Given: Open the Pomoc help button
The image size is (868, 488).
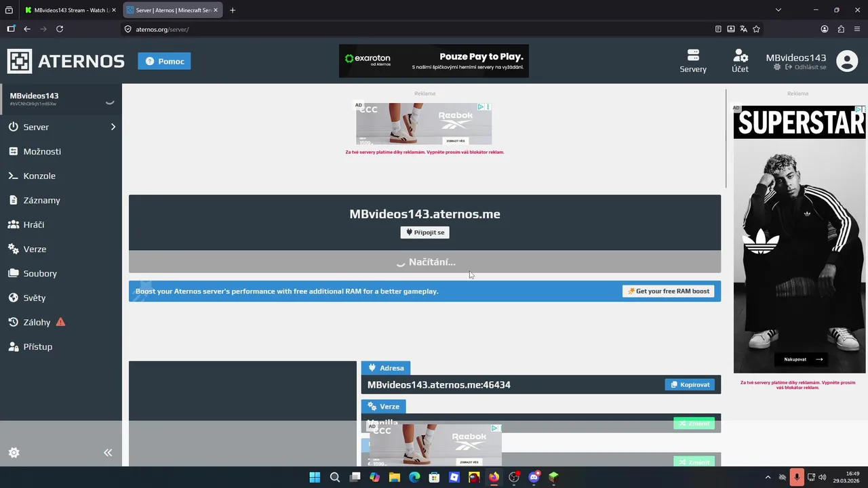Looking at the screenshot, I should point(164,61).
